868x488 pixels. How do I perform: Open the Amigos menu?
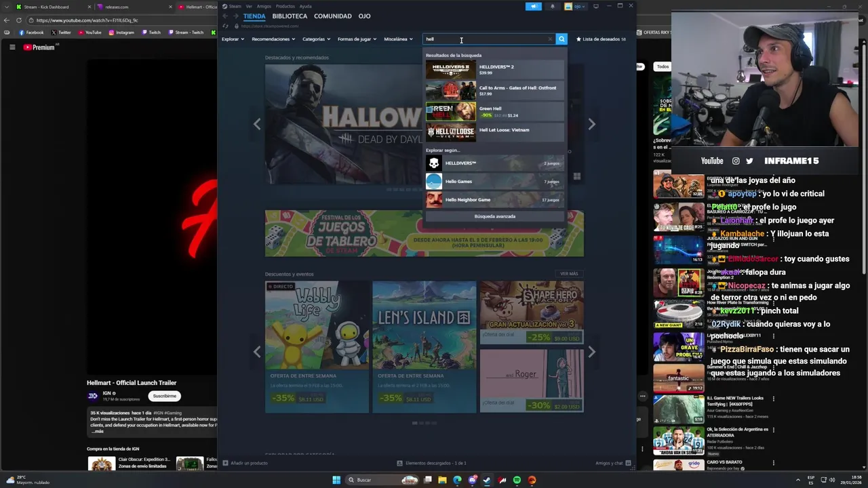(264, 6)
